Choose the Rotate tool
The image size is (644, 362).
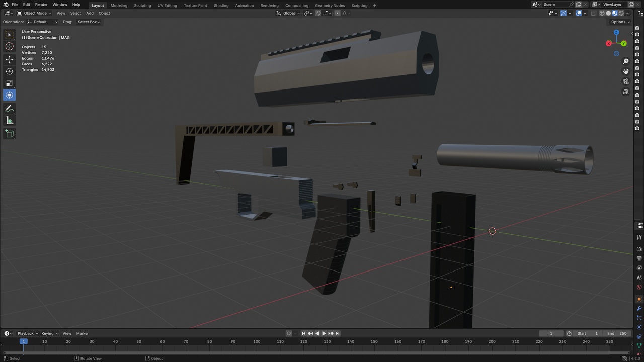[x=9, y=71]
